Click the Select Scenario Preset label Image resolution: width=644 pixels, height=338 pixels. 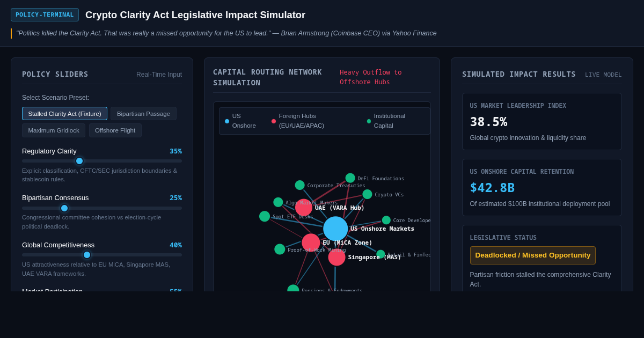click(56, 98)
